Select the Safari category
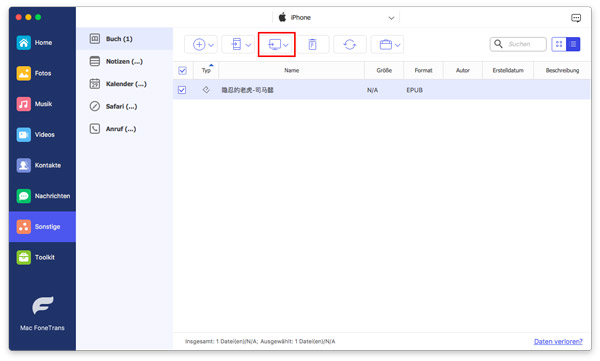This screenshot has height=361, width=600. pos(125,106)
